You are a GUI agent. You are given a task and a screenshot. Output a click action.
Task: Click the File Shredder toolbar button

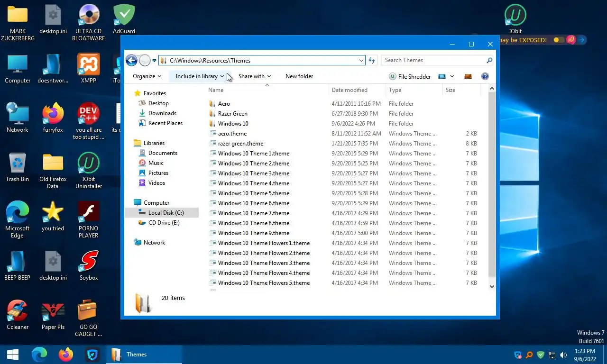[x=410, y=76]
